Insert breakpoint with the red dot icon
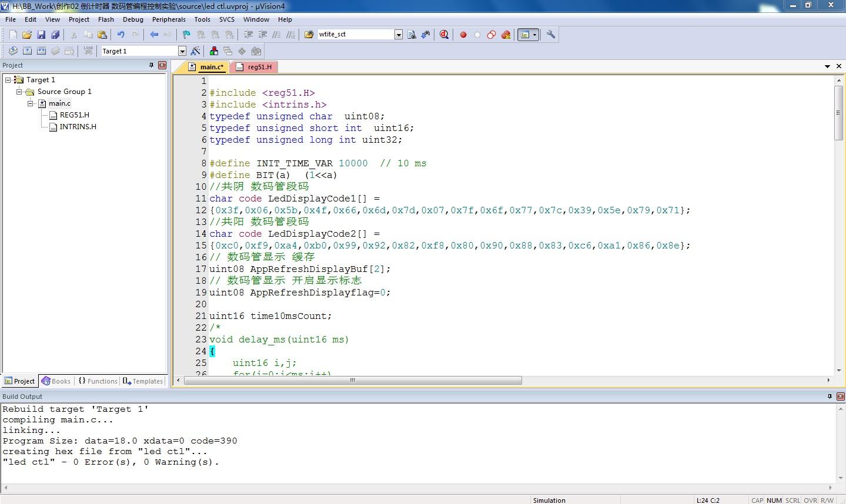This screenshot has height=504, width=846. pyautogui.click(x=463, y=35)
